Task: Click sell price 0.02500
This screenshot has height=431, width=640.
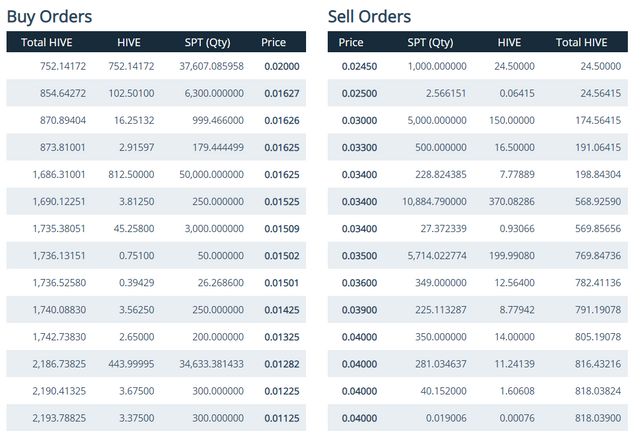Action: pyautogui.click(x=359, y=93)
